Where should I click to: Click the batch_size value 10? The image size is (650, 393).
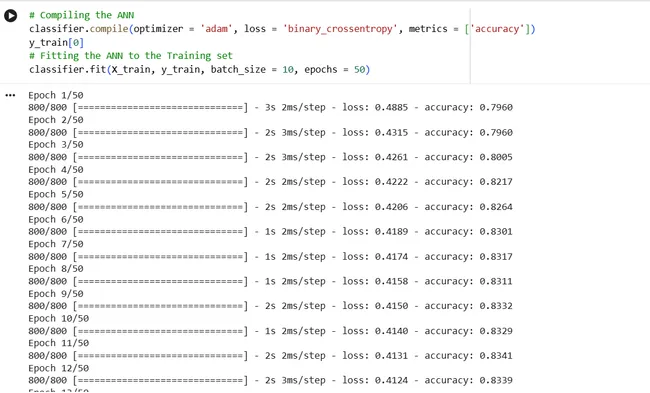pos(288,70)
